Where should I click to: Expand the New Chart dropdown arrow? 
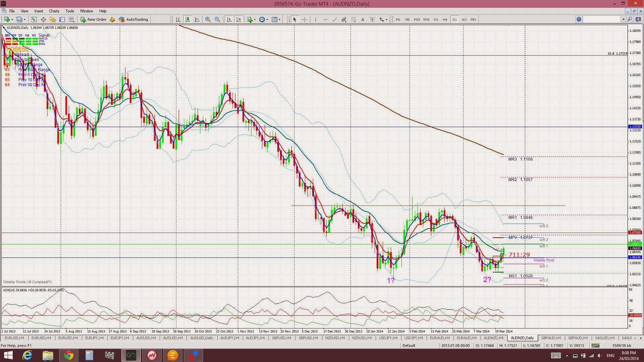point(12,19)
